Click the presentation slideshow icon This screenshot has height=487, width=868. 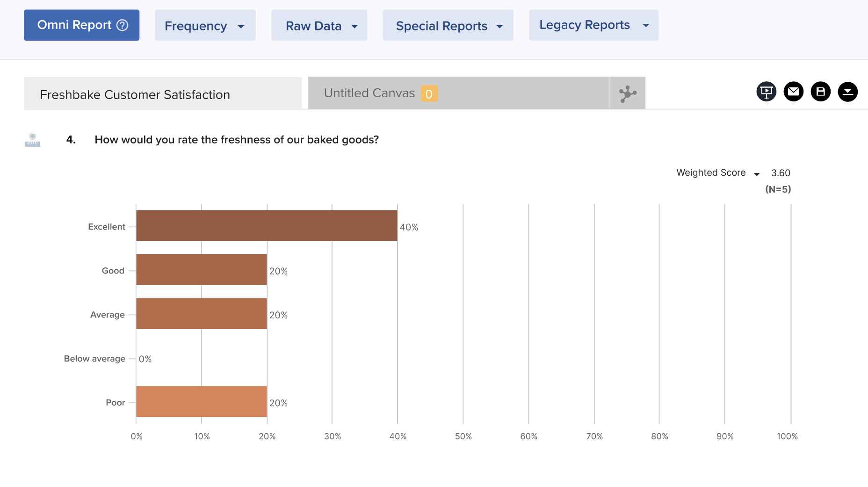(x=766, y=92)
